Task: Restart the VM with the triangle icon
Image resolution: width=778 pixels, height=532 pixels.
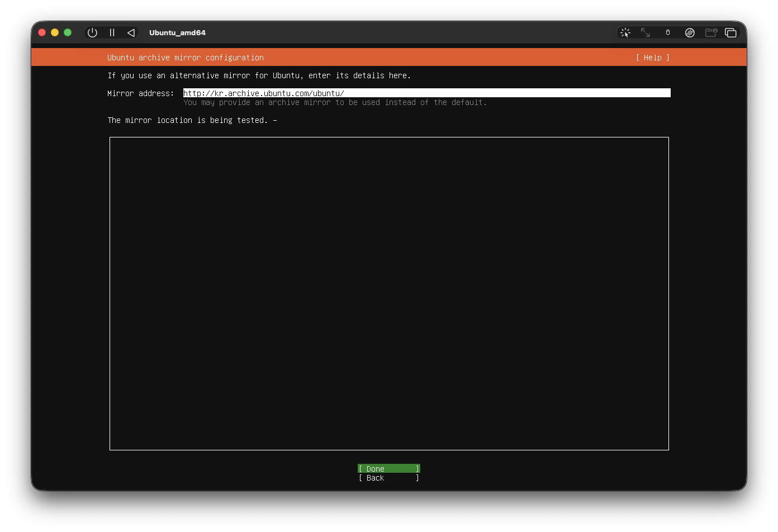Action: click(x=131, y=32)
